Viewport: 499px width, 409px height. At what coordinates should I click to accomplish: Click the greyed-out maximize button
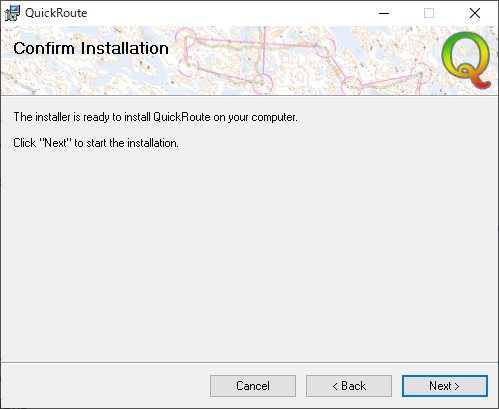coord(429,13)
